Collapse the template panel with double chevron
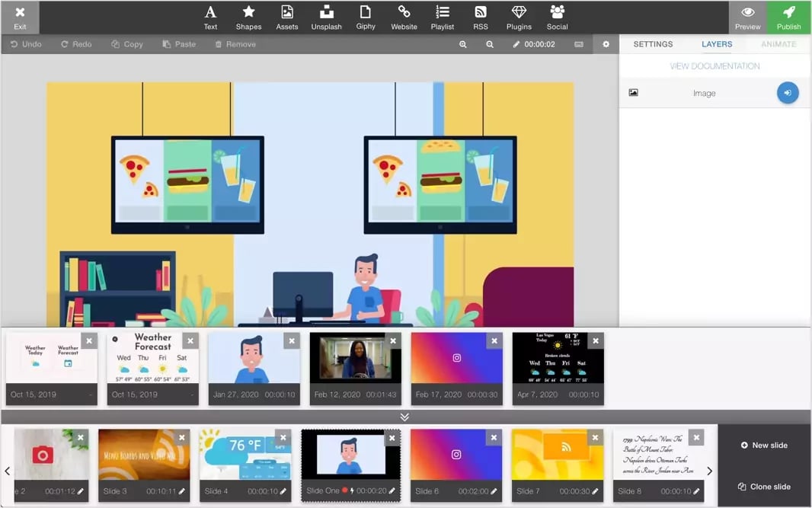 tap(404, 417)
